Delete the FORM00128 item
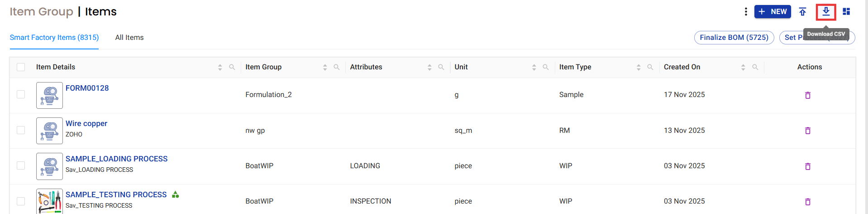The image size is (868, 214). [808, 95]
